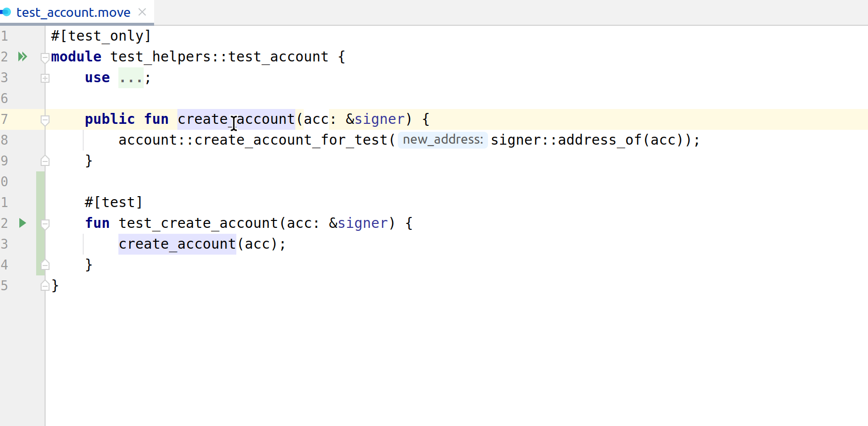Click fold end marker of test_create_account function
Image resolution: width=868 pixels, height=426 pixels.
pyautogui.click(x=45, y=265)
